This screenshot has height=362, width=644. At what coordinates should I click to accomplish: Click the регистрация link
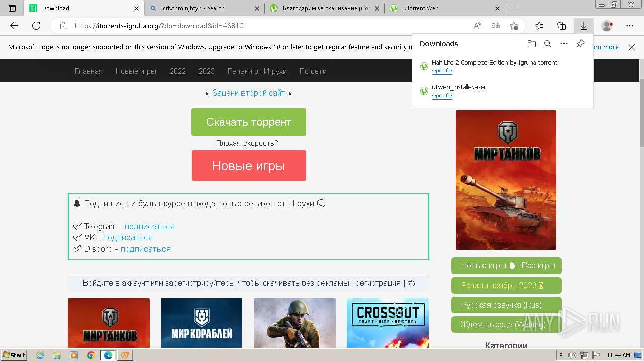tap(378, 283)
